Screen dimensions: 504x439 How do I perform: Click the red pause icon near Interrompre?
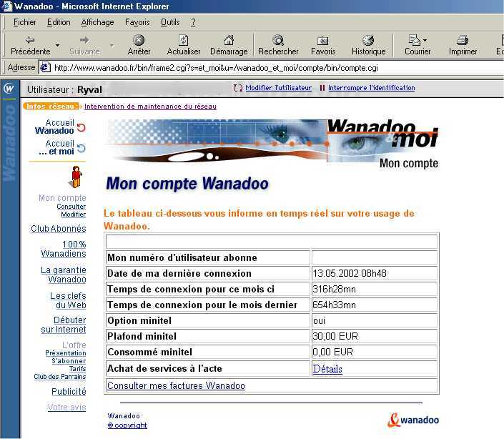(x=322, y=88)
